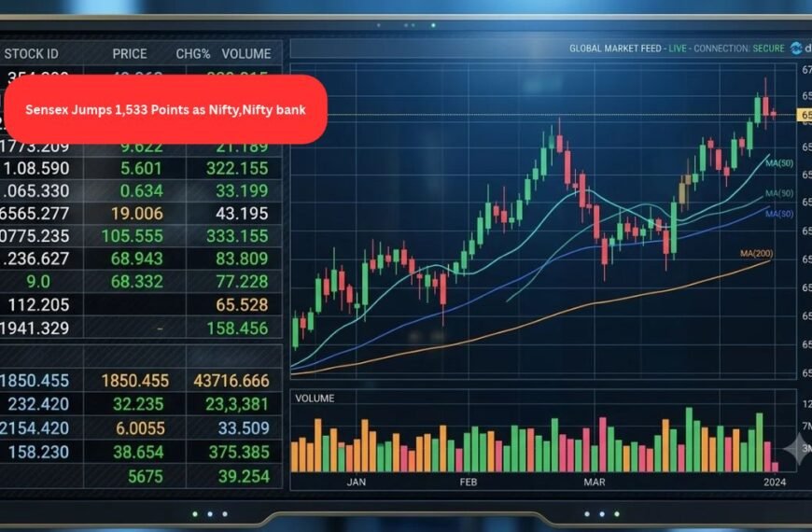Click the volume value 33.199
This screenshot has width=812, height=532.
click(x=242, y=190)
